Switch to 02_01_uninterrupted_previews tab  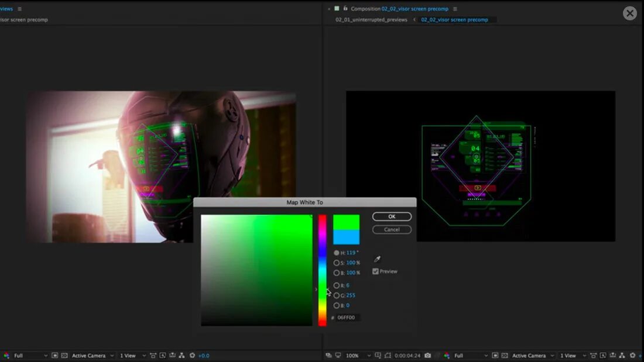(x=371, y=20)
